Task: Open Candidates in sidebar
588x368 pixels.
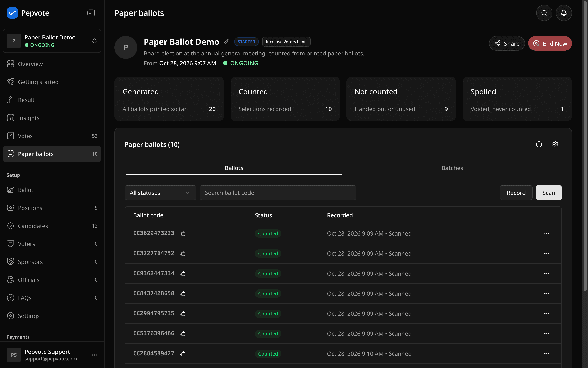Action: (x=52, y=226)
